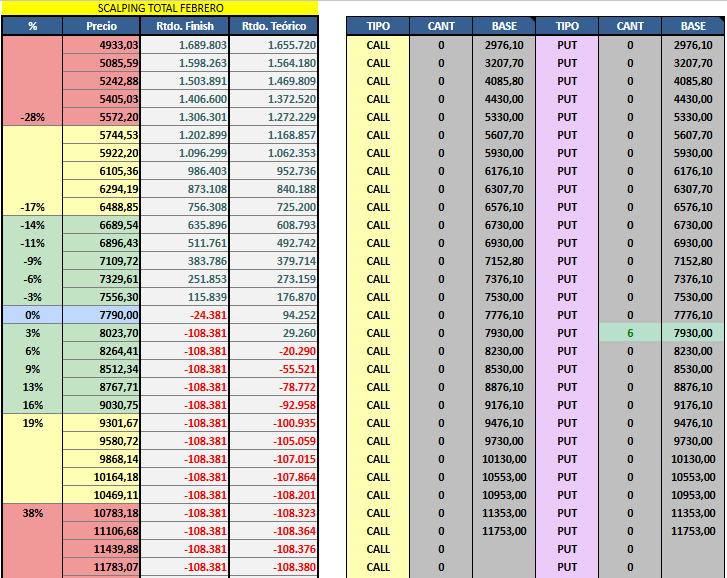The width and height of the screenshot is (727, 578).
Task: Click the TIPO header above PUT column
Action: click(x=567, y=26)
